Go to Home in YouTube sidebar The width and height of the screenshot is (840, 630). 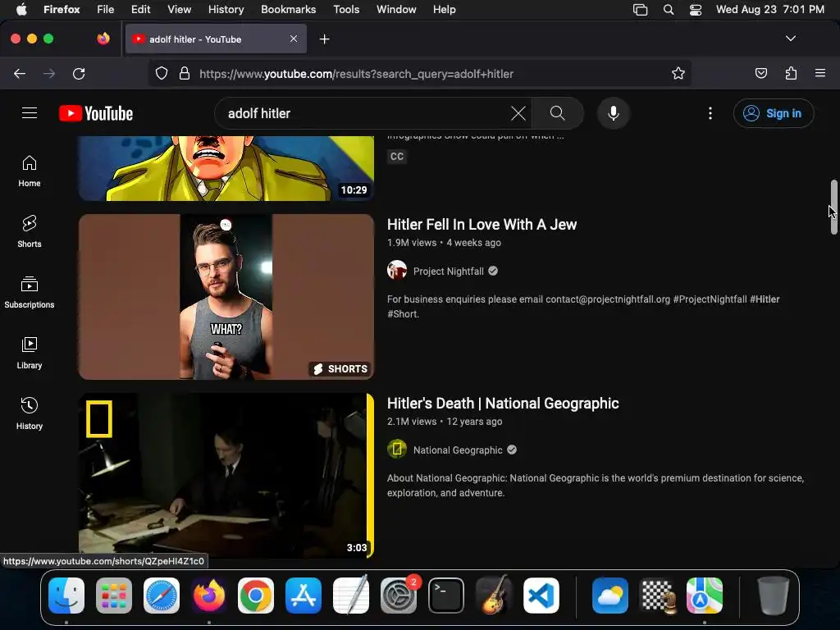(30, 171)
